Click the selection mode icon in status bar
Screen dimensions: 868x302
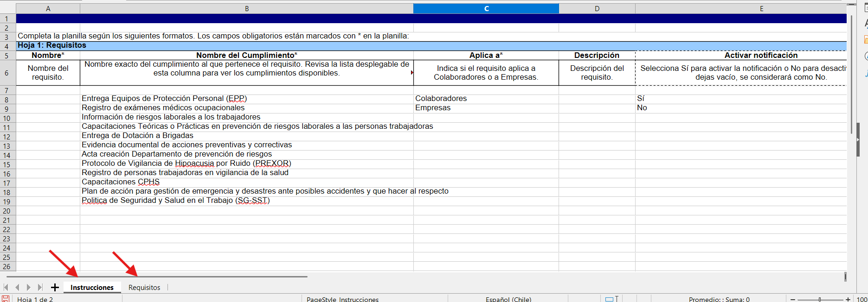point(611,299)
